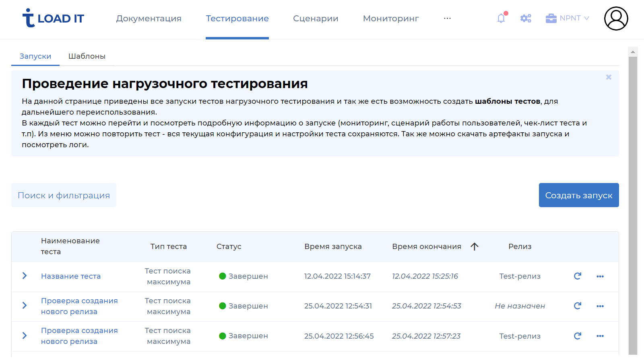Screen dimensions: 644x362
Task: Repeat the test 'Название теста' via refresh icon
Action: coord(577,276)
